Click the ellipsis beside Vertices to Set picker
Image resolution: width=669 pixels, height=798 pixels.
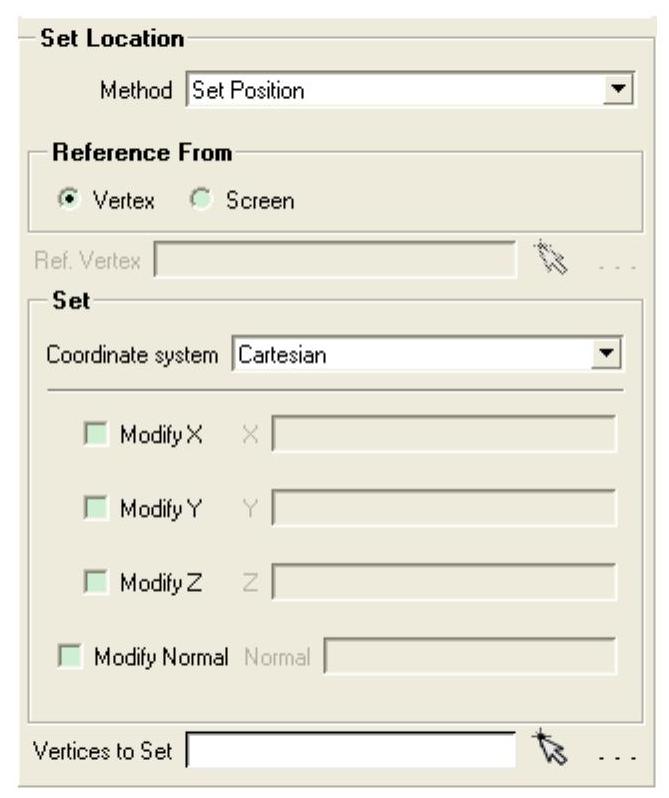coord(617,758)
